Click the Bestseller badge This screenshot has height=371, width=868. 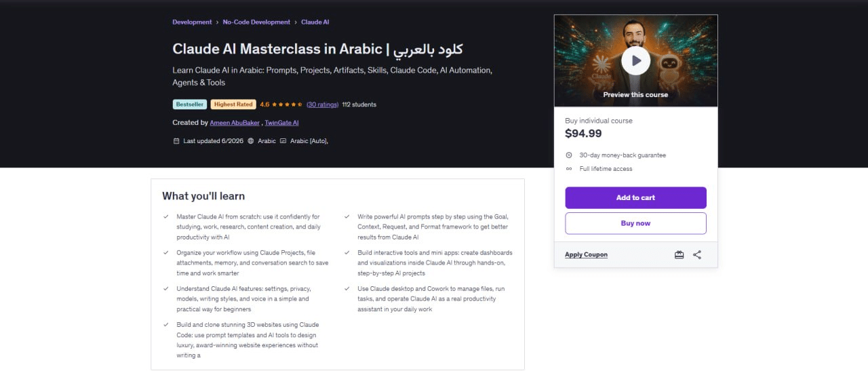click(x=189, y=104)
